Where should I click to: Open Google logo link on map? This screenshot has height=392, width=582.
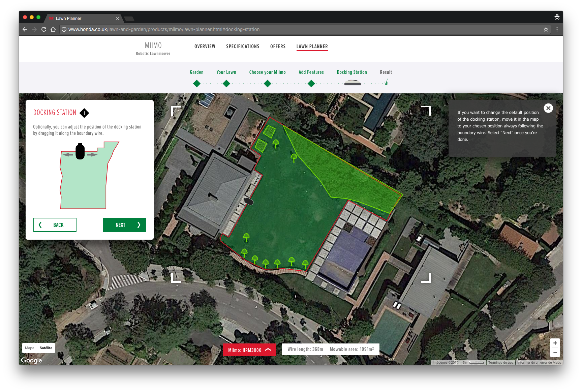coord(31,360)
